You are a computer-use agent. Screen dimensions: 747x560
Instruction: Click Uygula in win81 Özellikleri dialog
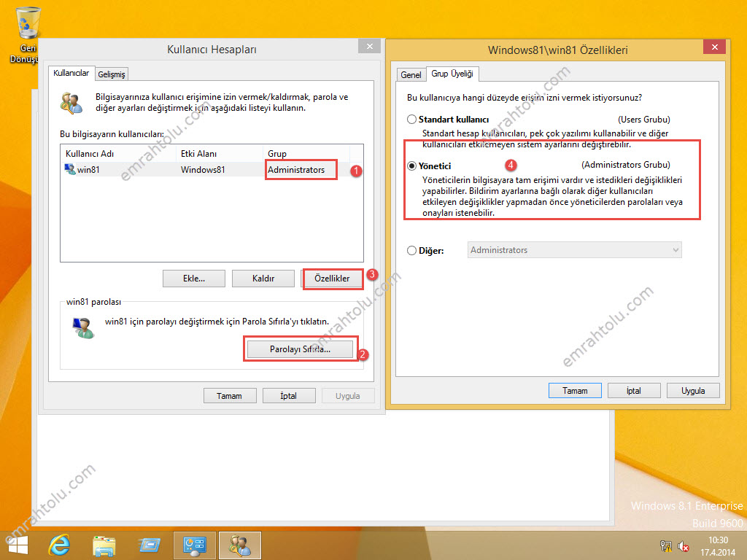[693, 391]
